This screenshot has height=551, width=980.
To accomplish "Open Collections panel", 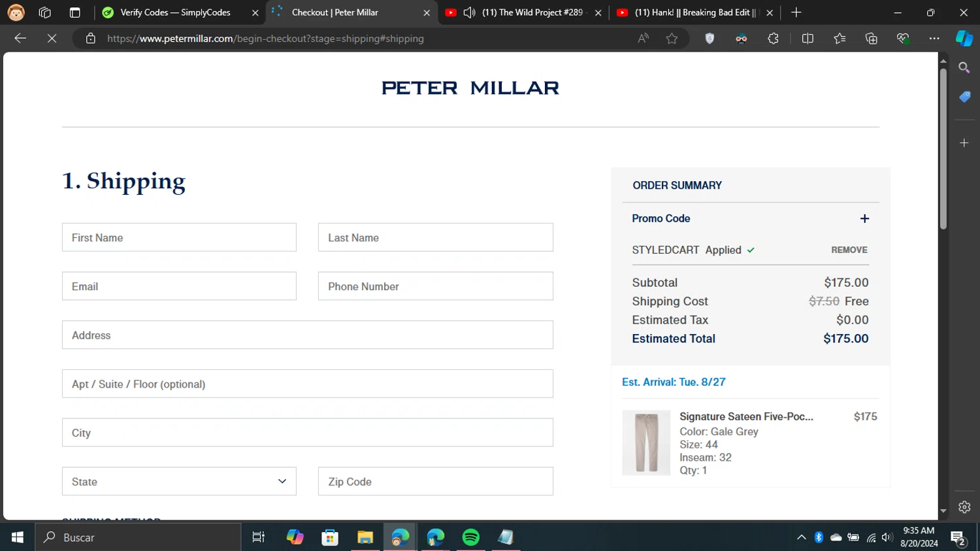I will 871,39.
